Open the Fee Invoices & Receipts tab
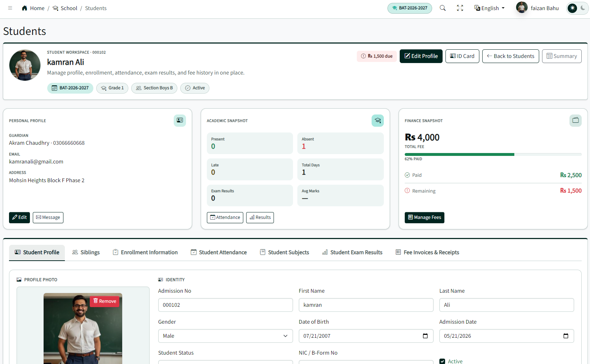590x364 pixels. [427, 252]
